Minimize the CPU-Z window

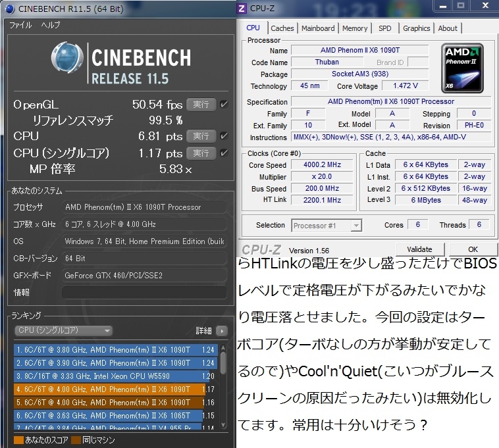(443, 6)
